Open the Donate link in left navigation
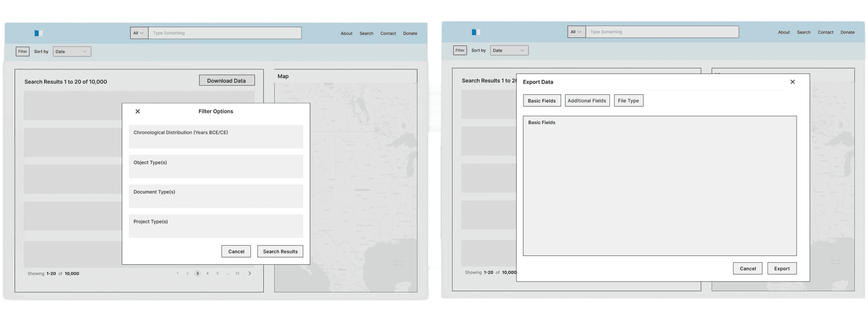868x327 pixels. 410,33
